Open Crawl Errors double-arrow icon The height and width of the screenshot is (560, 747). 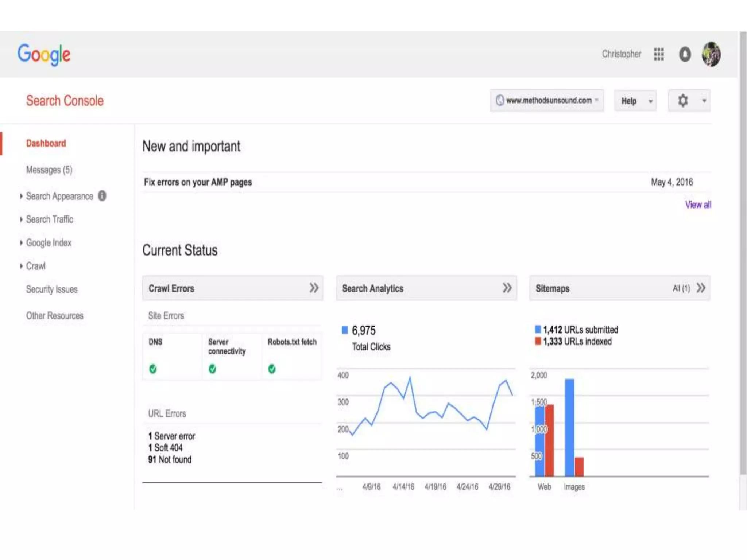(314, 288)
